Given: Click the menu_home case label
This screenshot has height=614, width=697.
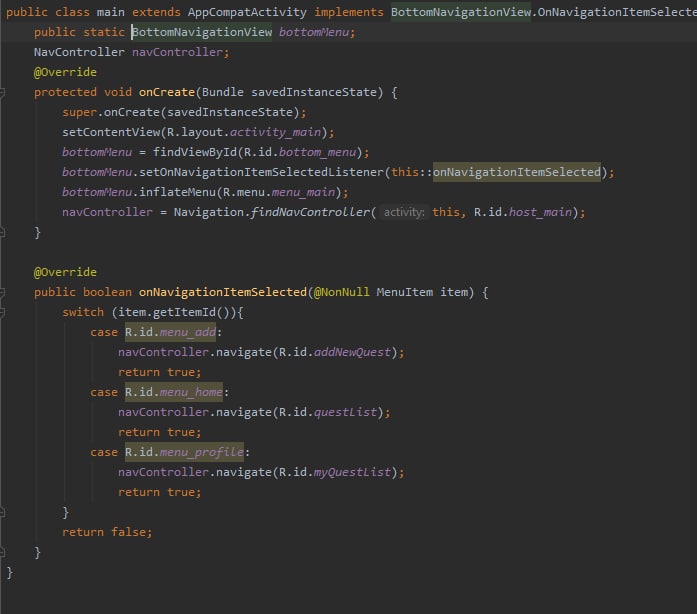Looking at the screenshot, I should (x=174, y=392).
